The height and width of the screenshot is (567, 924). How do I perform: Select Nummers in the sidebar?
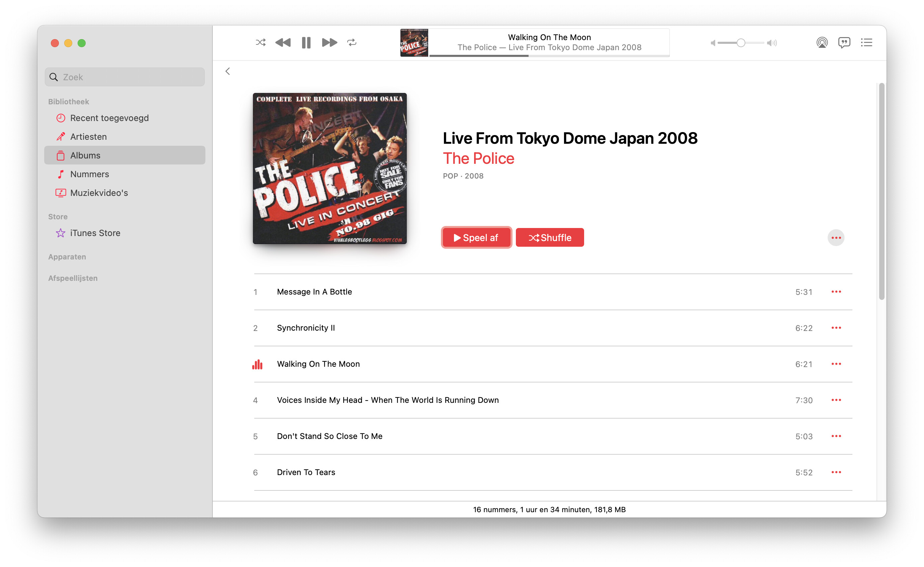[x=89, y=174]
